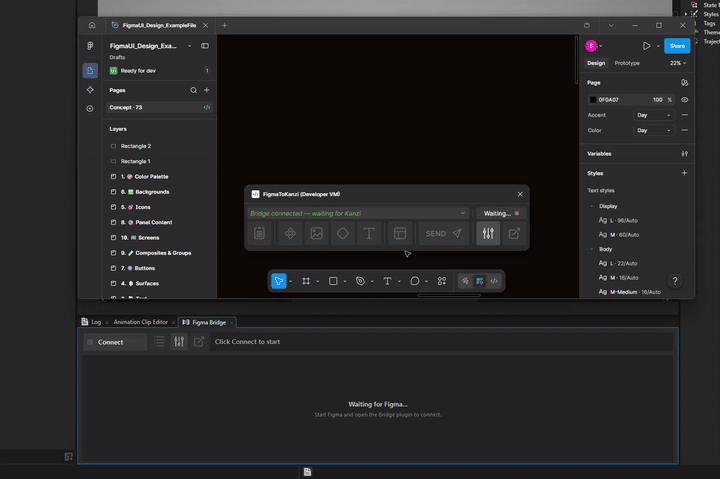720x479 pixels.
Task: Open Color mode Day dropdown
Action: tap(654, 130)
